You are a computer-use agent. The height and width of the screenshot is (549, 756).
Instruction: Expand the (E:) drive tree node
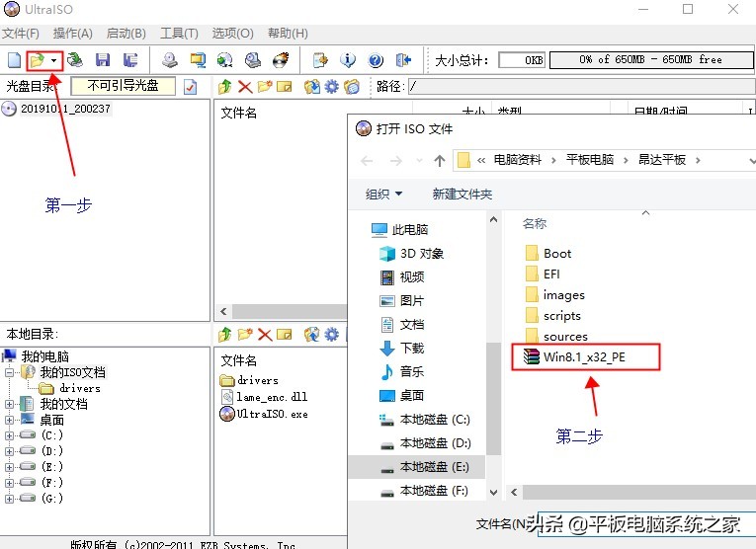tap(9, 467)
